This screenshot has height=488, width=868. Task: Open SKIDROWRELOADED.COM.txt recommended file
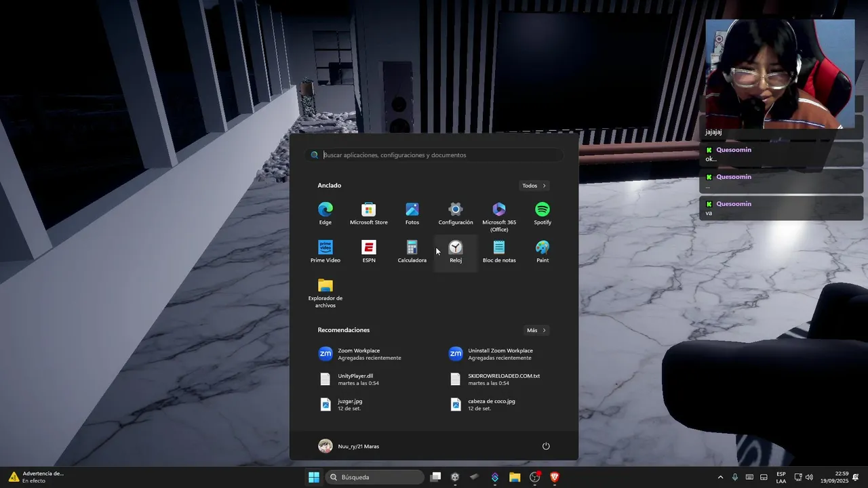tap(499, 379)
